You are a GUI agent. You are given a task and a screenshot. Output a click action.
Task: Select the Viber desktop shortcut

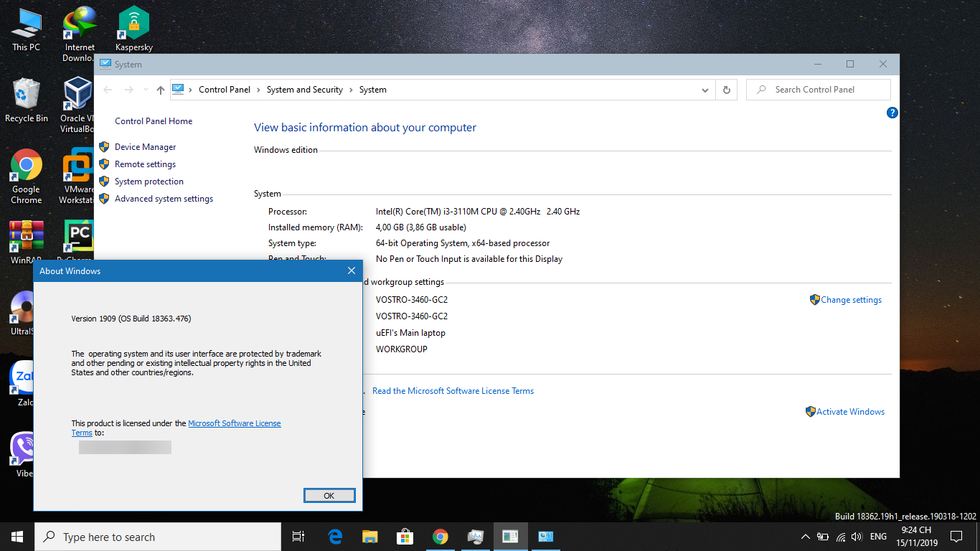pos(22,455)
